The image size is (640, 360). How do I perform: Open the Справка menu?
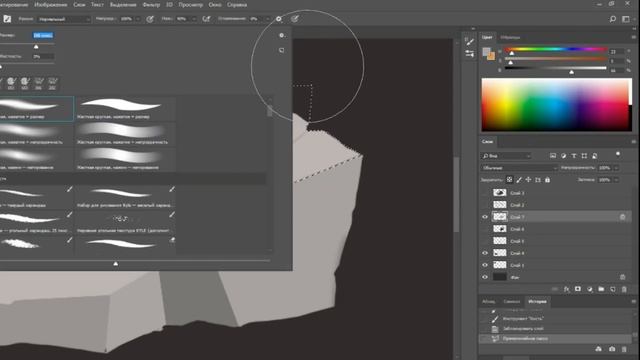pyautogui.click(x=237, y=5)
